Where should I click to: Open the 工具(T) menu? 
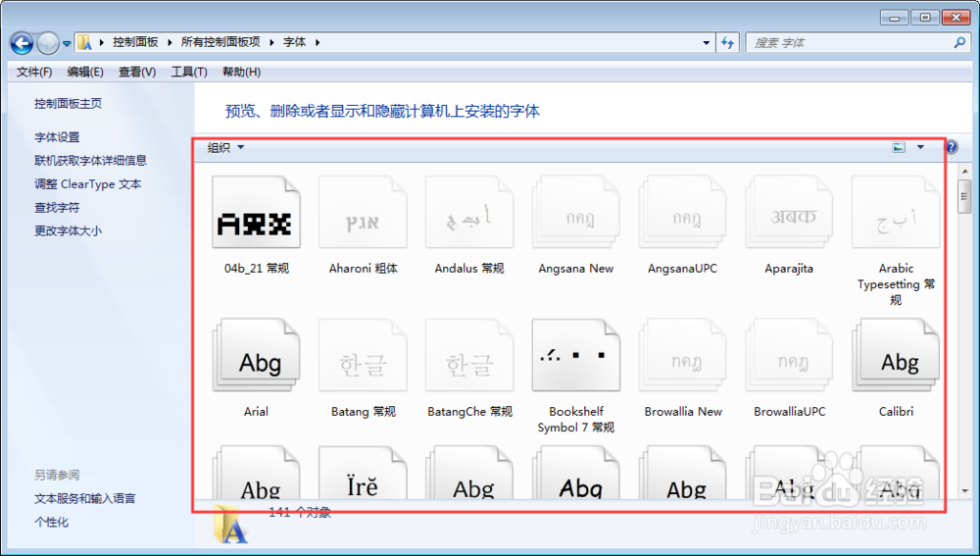[189, 72]
